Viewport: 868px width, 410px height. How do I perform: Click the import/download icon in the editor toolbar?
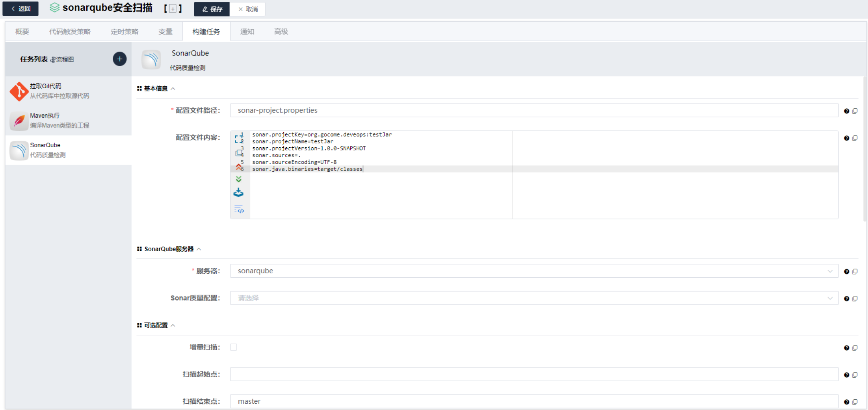[239, 192]
